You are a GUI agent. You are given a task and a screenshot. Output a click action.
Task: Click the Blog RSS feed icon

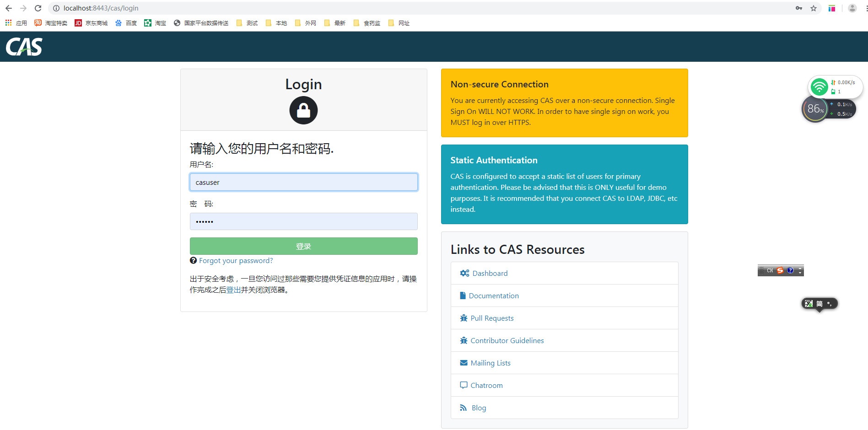coord(464,408)
